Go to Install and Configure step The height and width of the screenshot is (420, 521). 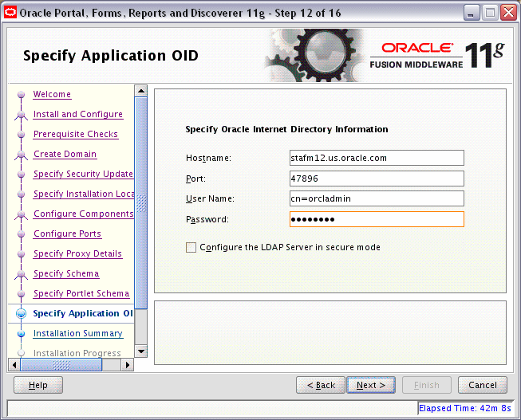78,114
